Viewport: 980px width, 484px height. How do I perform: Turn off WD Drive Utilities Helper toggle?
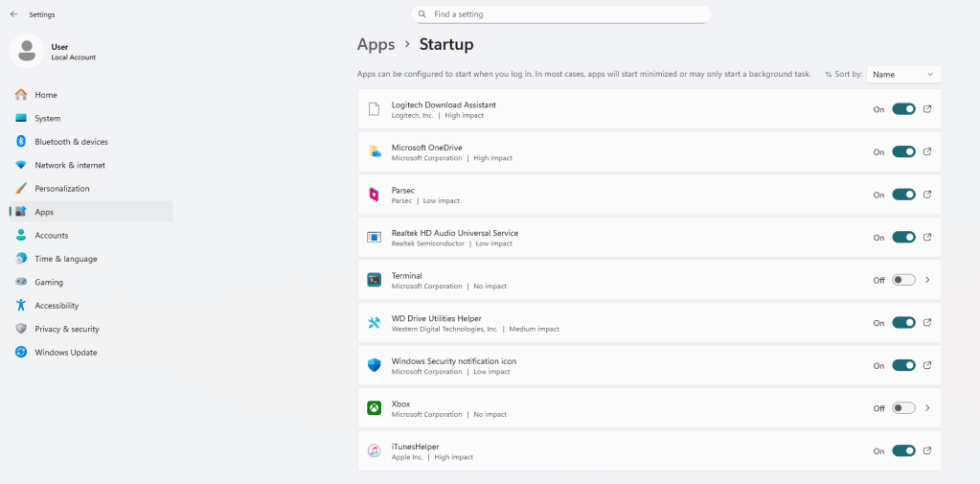coord(903,323)
